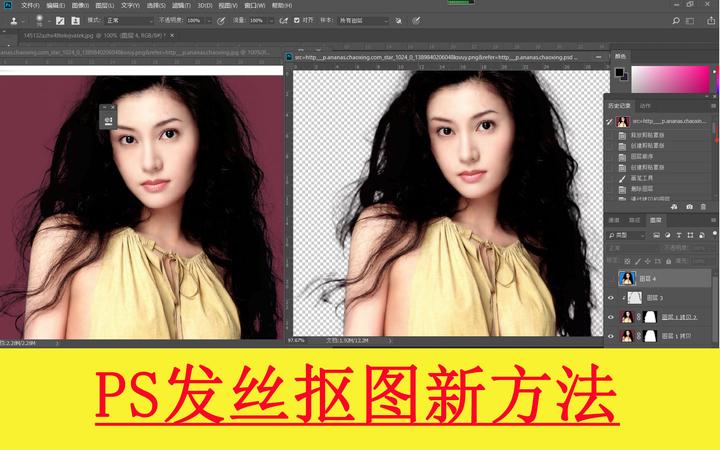
Task: Toggle the clone source panel icon
Action: click(75, 21)
